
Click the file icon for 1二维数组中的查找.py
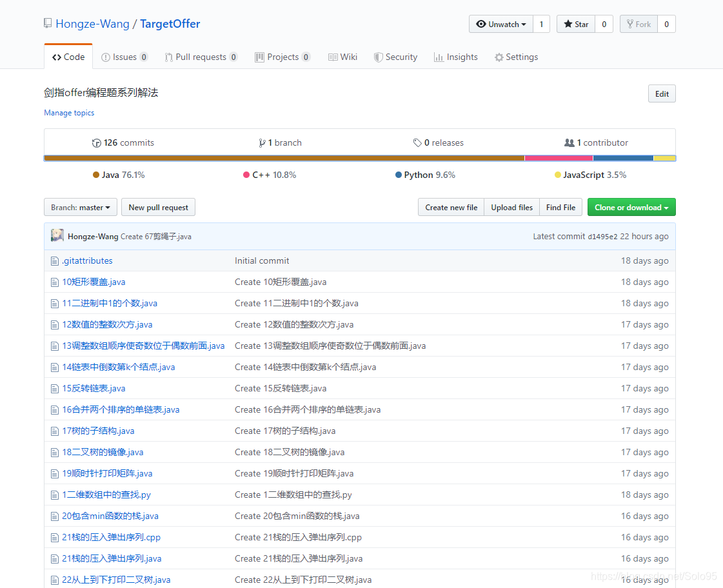pos(55,495)
